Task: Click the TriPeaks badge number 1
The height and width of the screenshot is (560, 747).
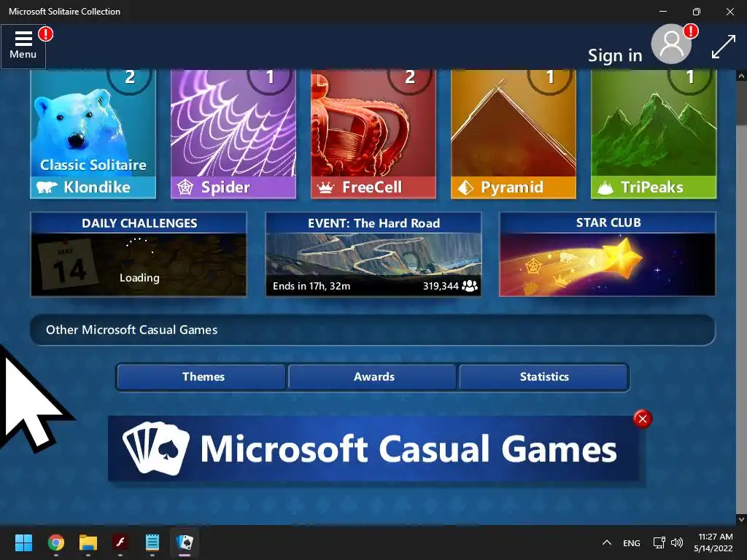Action: coord(690,77)
